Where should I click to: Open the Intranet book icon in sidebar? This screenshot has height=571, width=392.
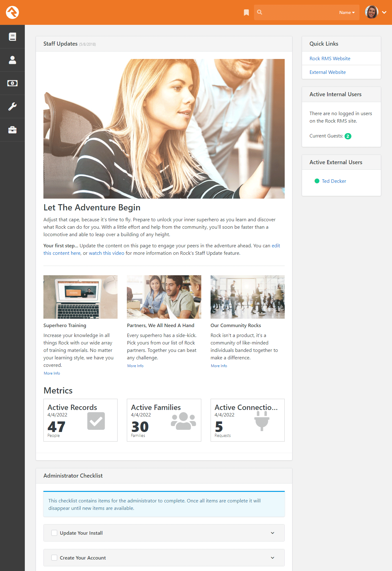tap(12, 37)
